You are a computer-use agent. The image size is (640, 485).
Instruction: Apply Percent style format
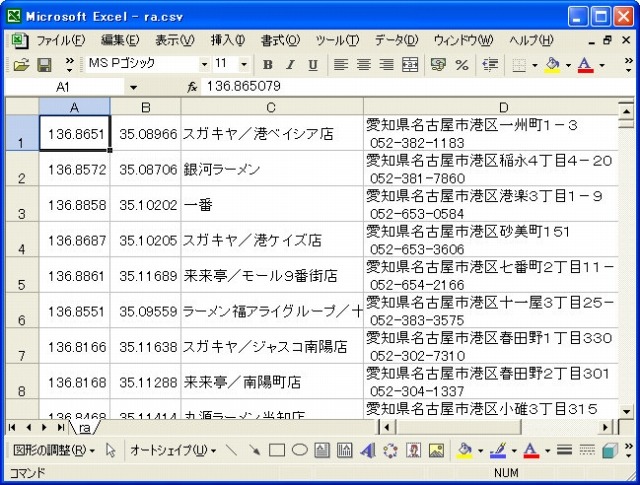pos(462,65)
